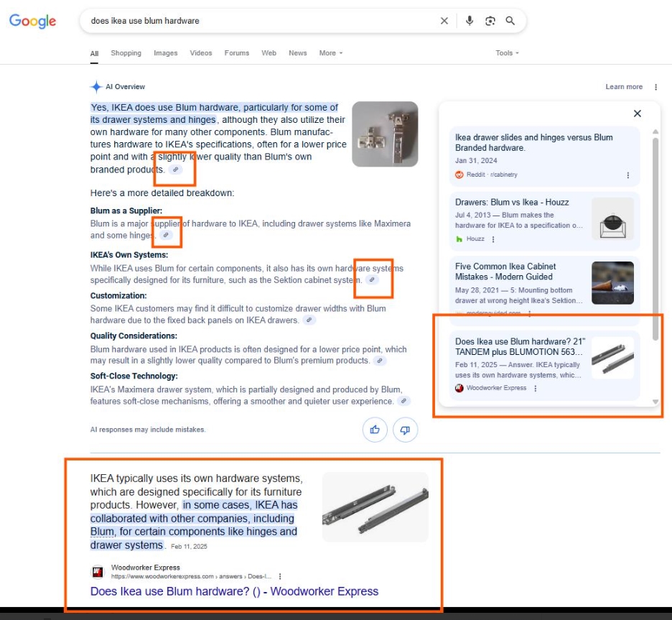Click the search query input field
The height and width of the screenshot is (620, 672).
(258, 21)
